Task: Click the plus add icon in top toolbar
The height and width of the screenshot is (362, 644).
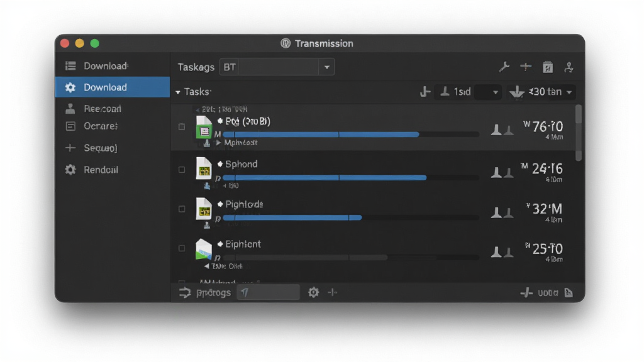Action: [526, 67]
